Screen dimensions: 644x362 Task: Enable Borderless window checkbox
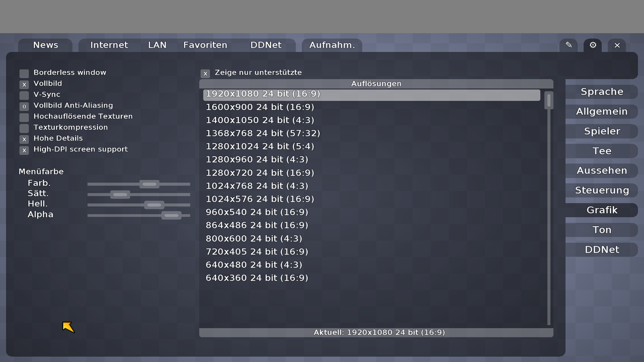[x=24, y=73]
